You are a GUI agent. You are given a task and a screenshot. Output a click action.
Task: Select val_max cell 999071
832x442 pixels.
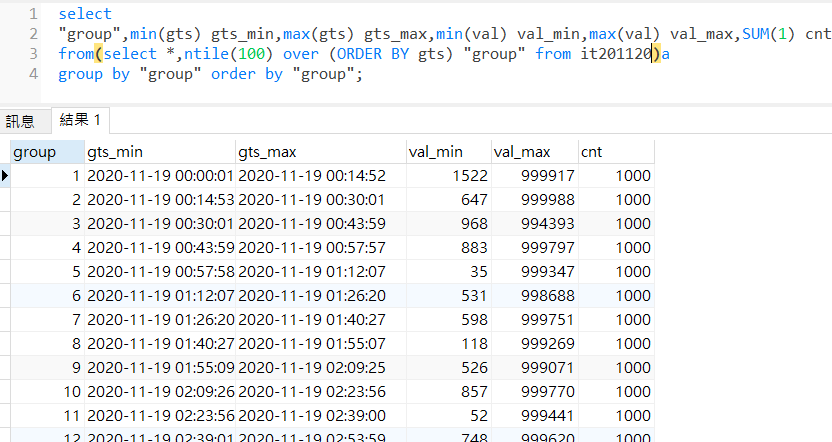(534, 367)
